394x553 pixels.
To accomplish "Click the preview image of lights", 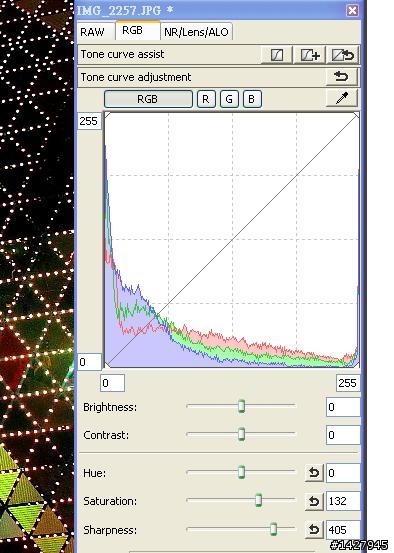I will [37, 276].
